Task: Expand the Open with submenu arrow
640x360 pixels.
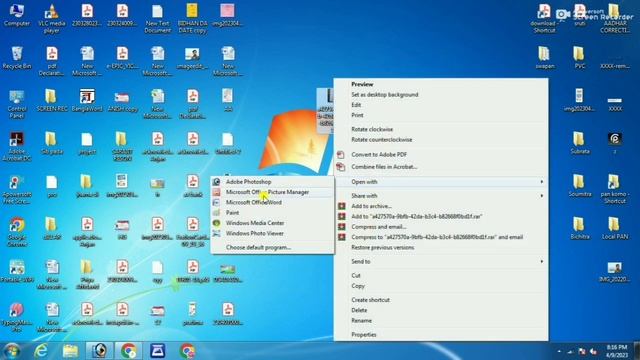Action: (x=542, y=182)
